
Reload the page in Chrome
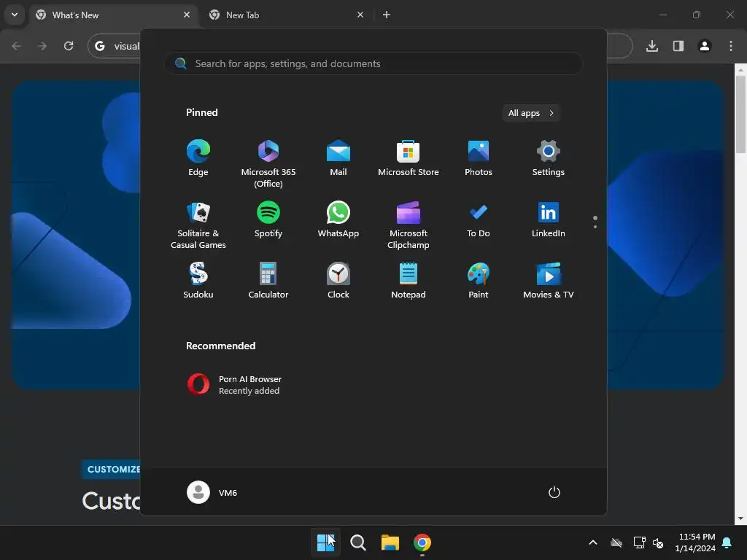(69, 46)
